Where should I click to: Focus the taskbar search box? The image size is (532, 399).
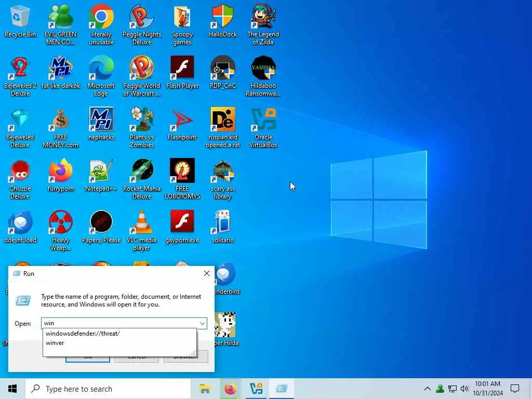[108, 389]
